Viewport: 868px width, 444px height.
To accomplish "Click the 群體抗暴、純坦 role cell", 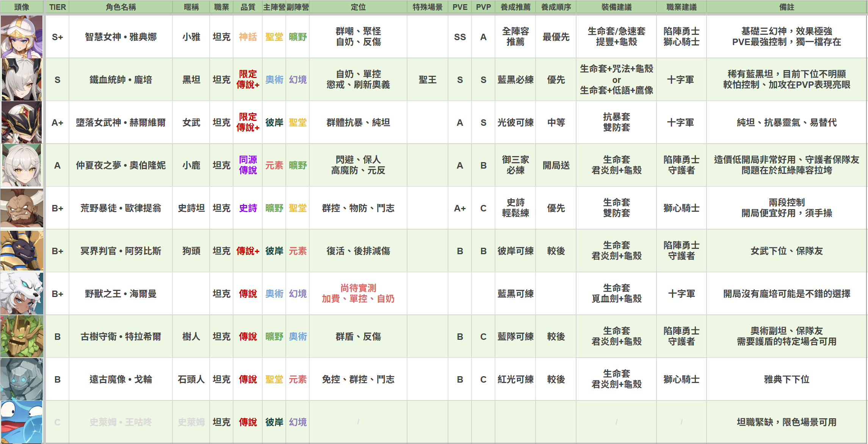I will coord(358,122).
